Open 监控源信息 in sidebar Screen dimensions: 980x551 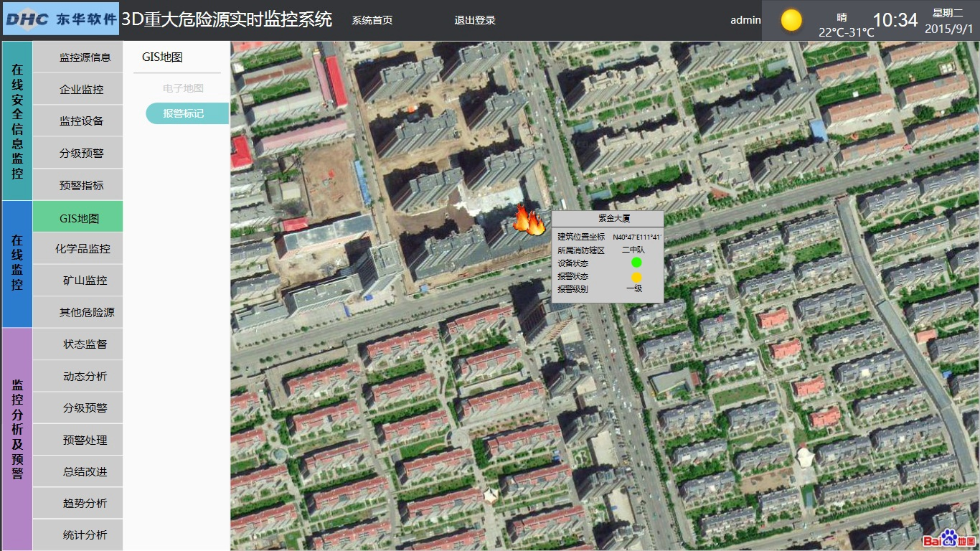[85, 57]
